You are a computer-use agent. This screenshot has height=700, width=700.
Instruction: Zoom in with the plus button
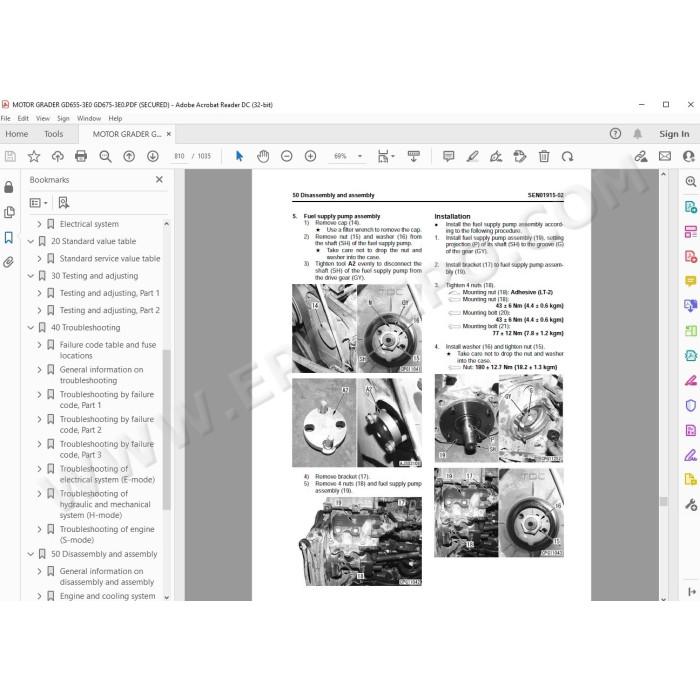point(310,156)
